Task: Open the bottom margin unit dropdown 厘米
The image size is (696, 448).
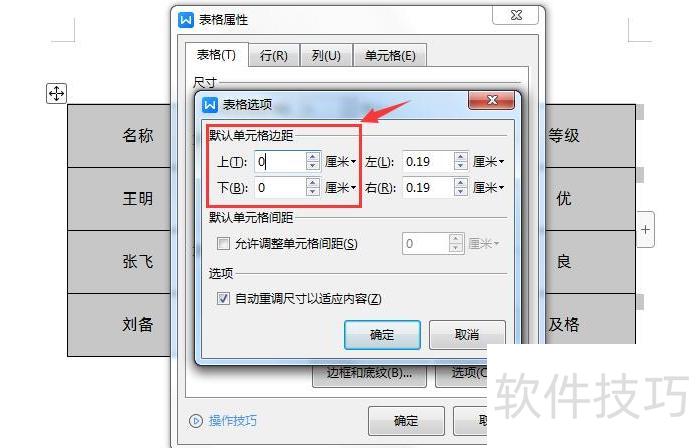Action: [340, 187]
